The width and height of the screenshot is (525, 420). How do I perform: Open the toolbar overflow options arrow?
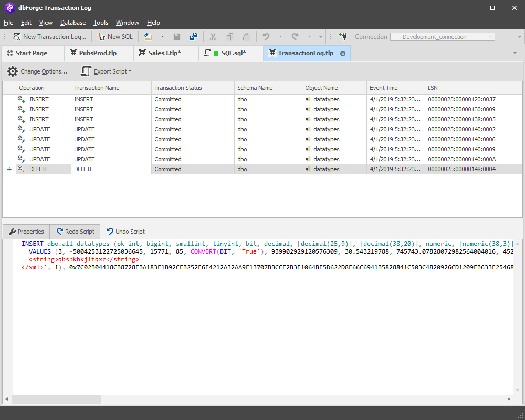(x=519, y=37)
